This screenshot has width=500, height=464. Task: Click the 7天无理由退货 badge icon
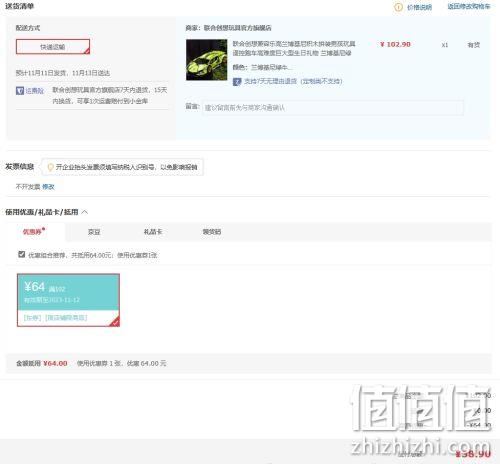coord(237,81)
